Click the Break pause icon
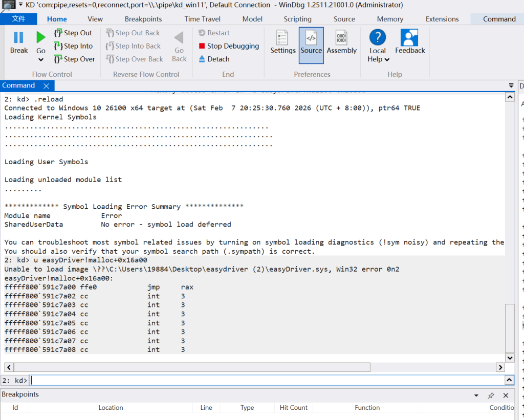This screenshot has height=420, width=524. coord(19,38)
